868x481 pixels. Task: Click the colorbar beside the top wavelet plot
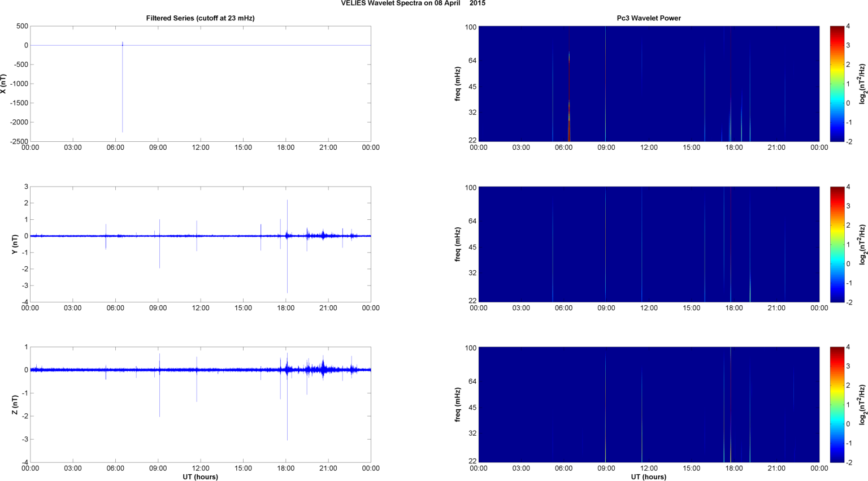coord(837,84)
